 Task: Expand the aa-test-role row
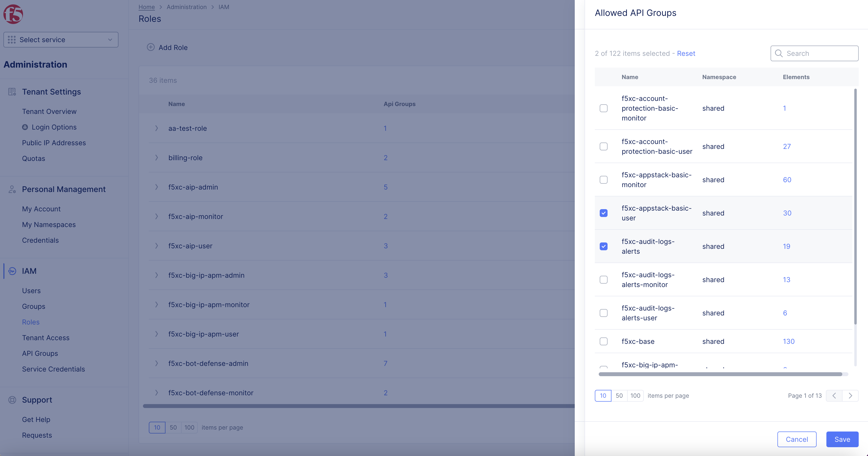(156, 128)
